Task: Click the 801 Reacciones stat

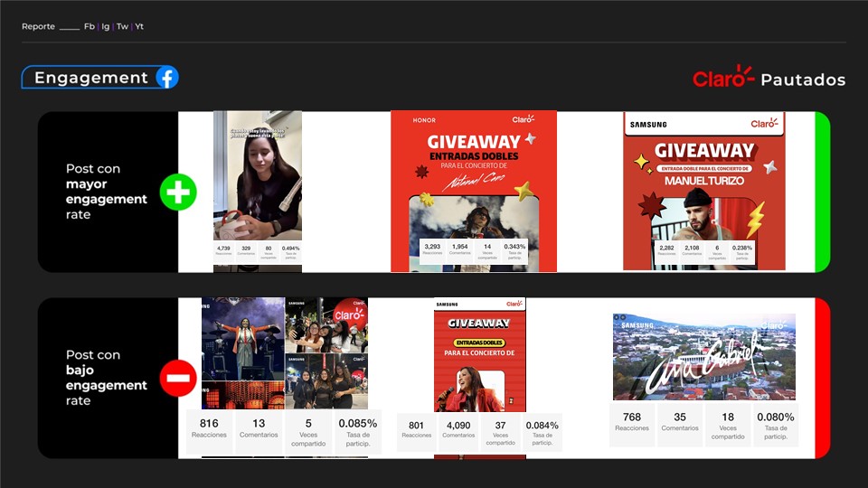Action: tap(416, 432)
